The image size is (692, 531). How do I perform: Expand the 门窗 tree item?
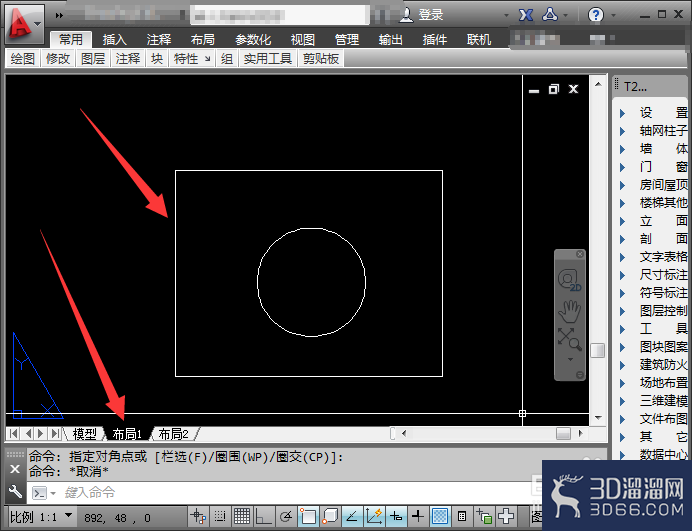pos(622,167)
